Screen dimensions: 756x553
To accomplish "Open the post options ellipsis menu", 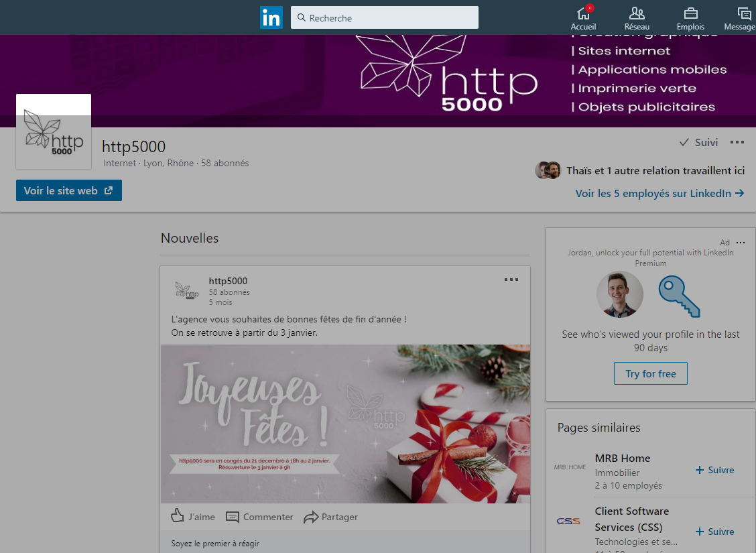I will point(511,280).
